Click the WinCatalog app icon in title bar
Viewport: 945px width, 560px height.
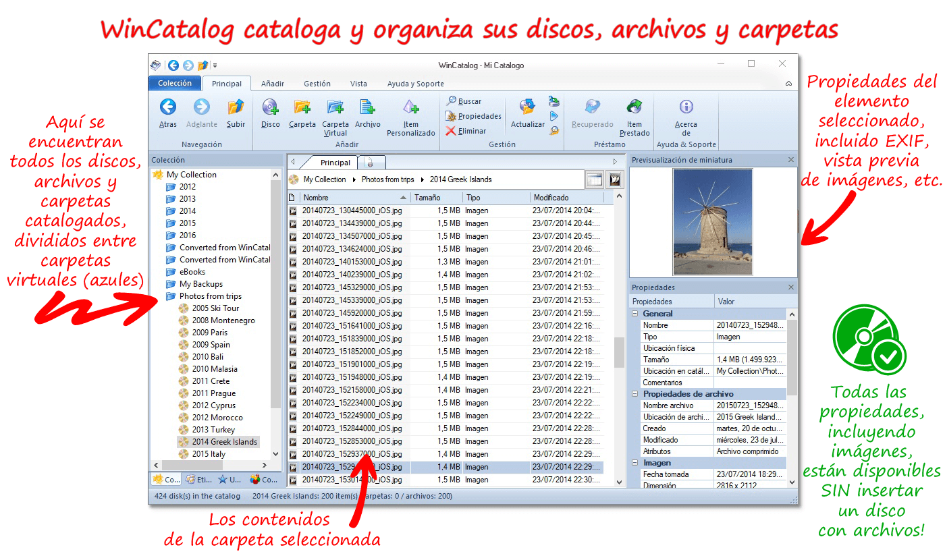pyautogui.click(x=156, y=65)
